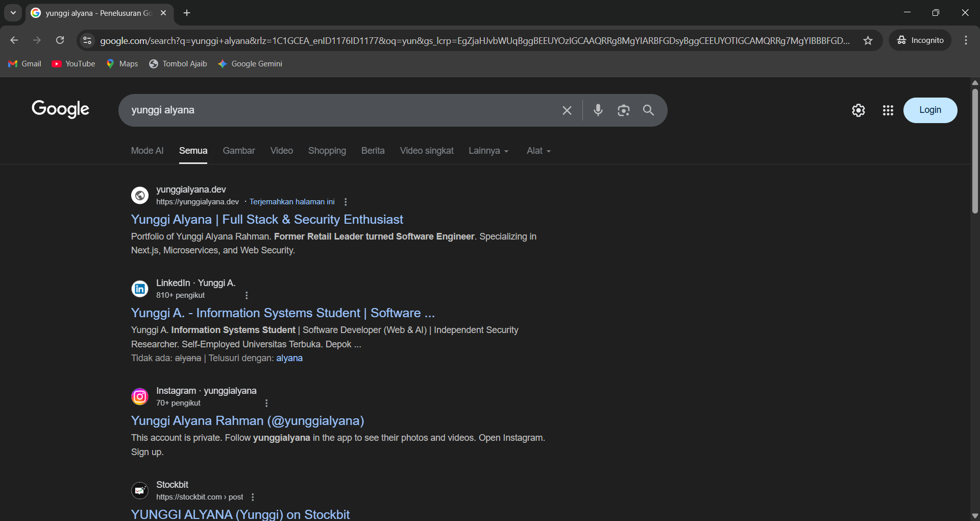Click the address bar URL
This screenshot has width=980, height=521.
coord(475,40)
